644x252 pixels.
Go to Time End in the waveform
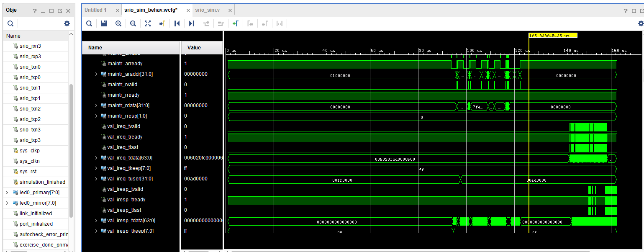pyautogui.click(x=191, y=23)
